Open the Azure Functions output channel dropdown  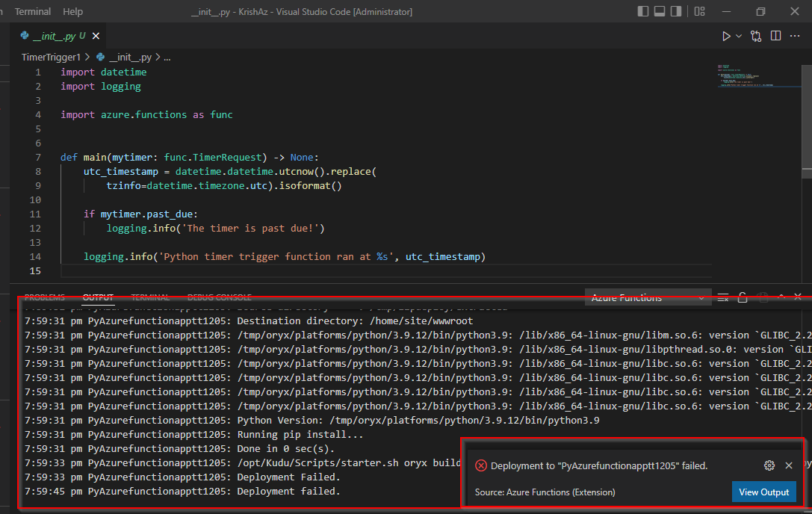point(648,297)
